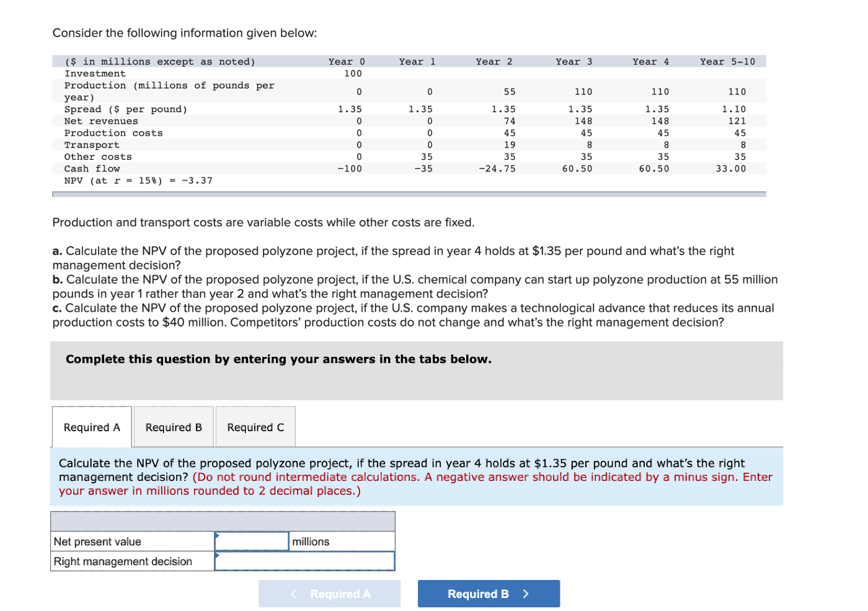Click the Net revenues value 121
This screenshot has height=611, width=868.
click(737, 121)
